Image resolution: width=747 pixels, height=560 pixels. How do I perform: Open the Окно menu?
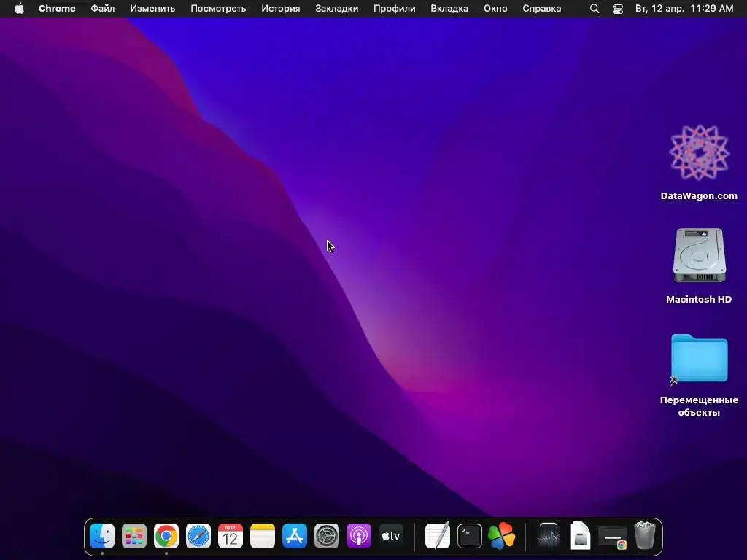[x=495, y=9]
